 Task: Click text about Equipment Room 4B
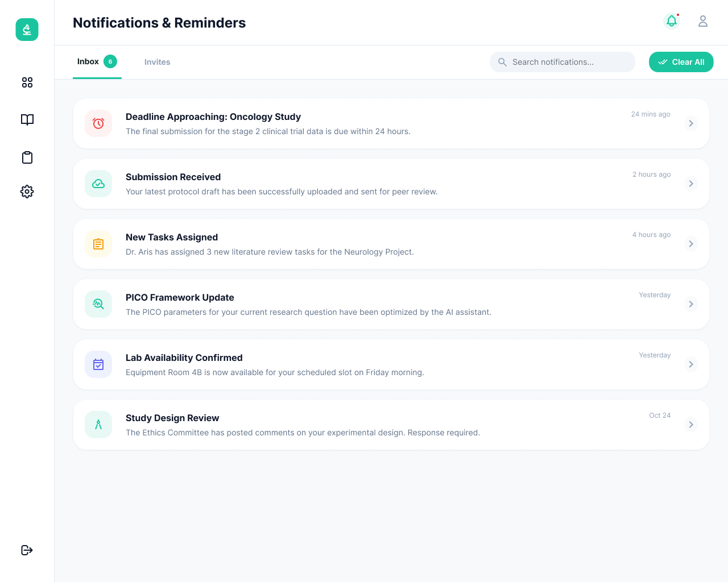point(275,372)
